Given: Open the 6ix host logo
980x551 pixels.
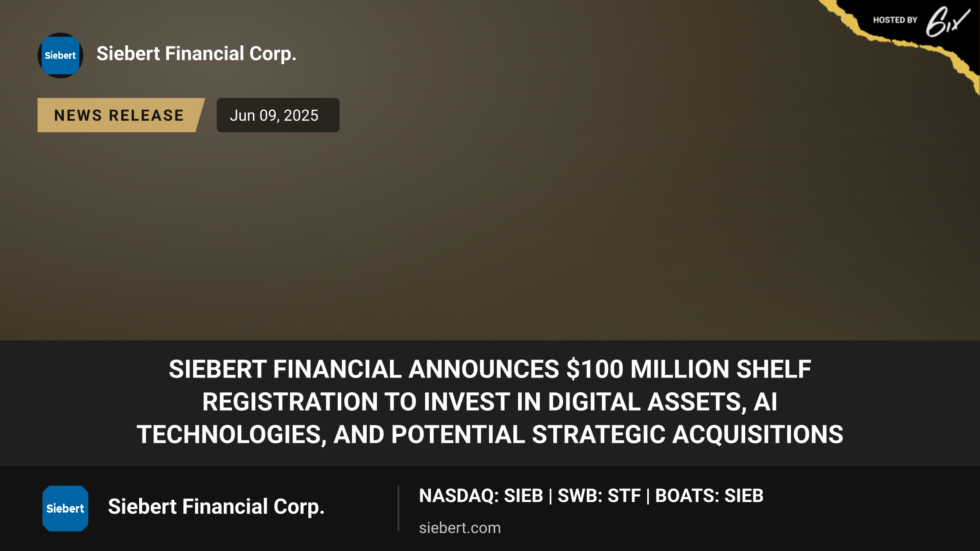Looking at the screenshot, I should (947, 22).
